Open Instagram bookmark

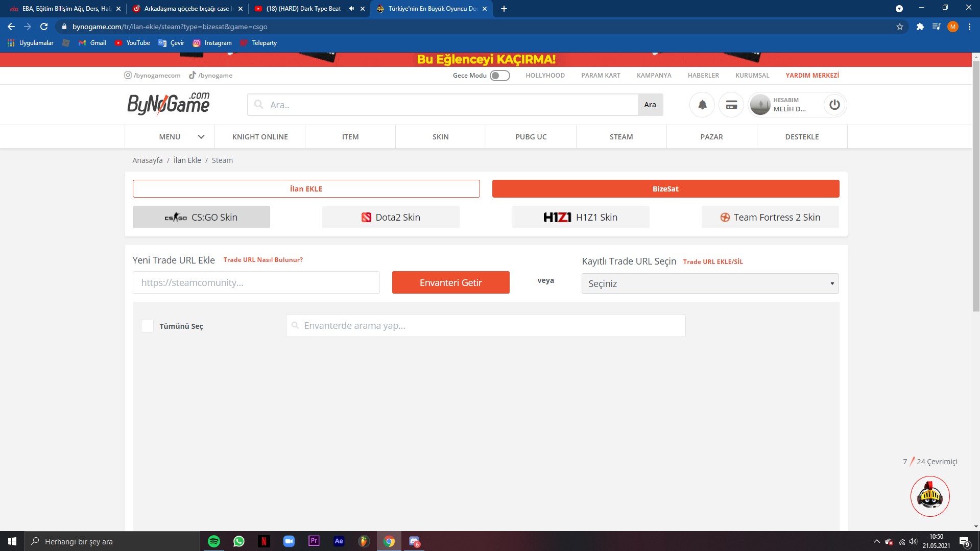click(x=212, y=43)
